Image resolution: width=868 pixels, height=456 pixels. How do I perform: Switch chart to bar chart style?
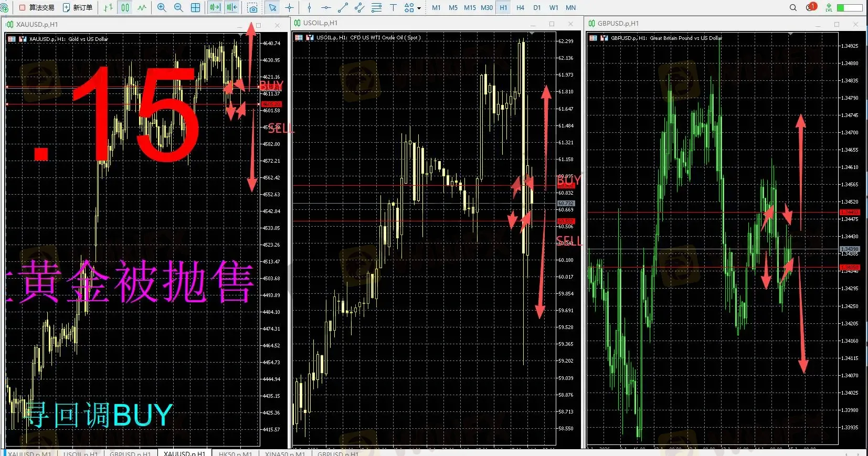pos(108,8)
